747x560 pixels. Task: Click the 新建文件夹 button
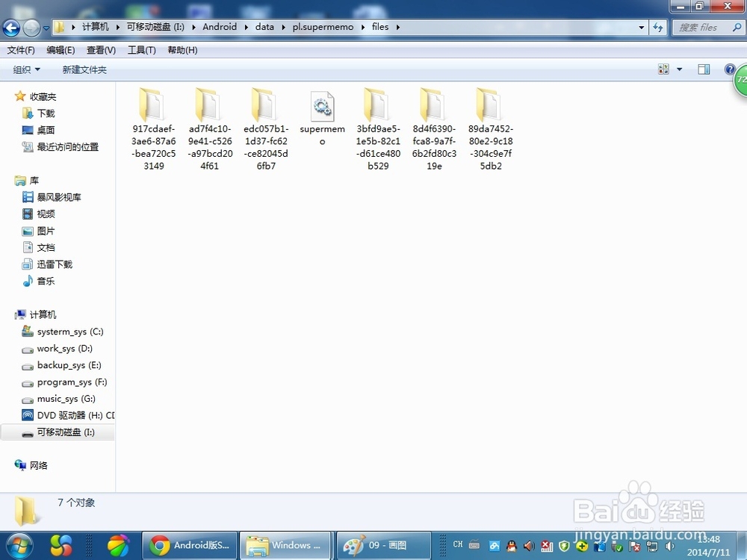(x=84, y=69)
